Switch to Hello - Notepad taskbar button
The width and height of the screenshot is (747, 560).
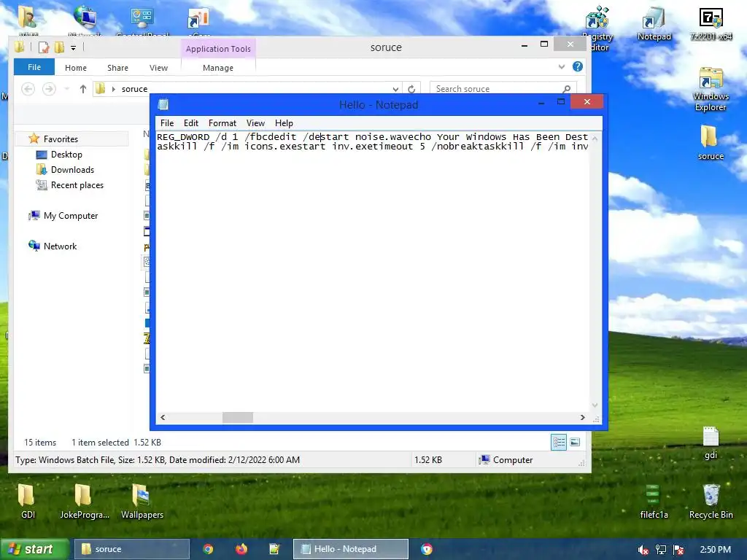pos(351,549)
